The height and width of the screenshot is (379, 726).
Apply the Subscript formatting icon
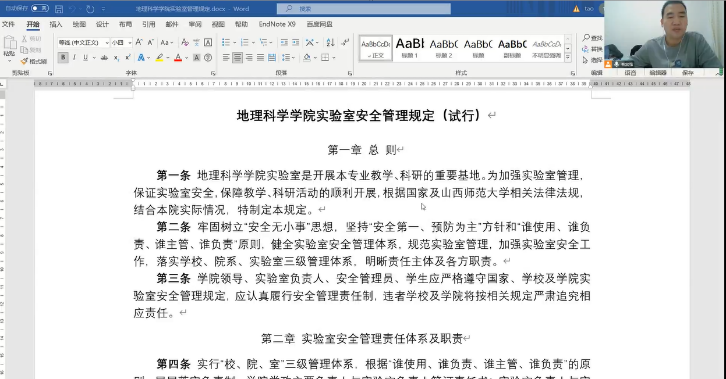coord(116,57)
